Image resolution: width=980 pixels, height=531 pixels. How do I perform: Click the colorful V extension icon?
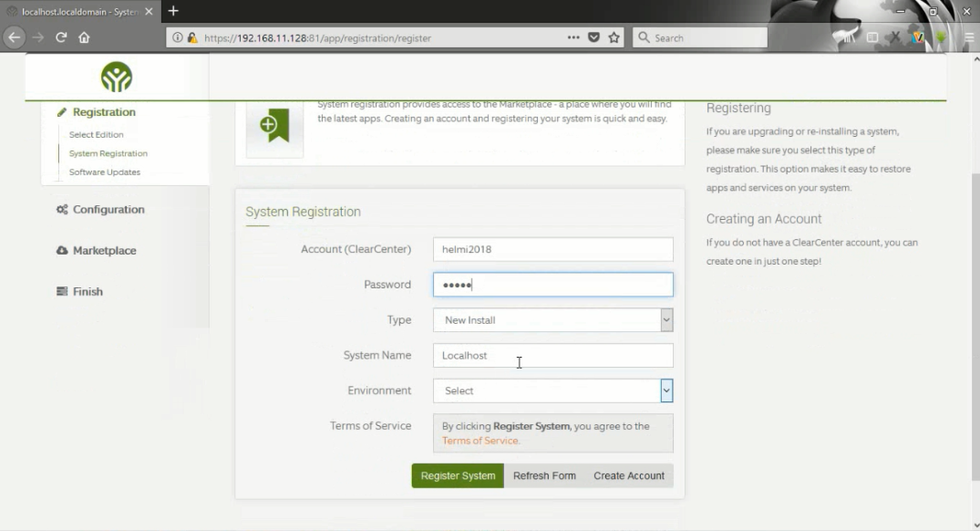(917, 37)
